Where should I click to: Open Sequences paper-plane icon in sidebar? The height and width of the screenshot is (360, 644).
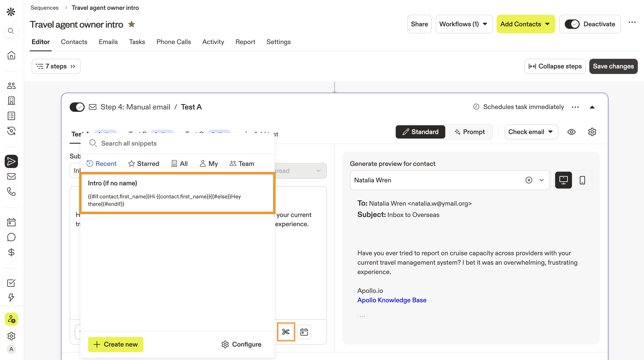(11, 161)
